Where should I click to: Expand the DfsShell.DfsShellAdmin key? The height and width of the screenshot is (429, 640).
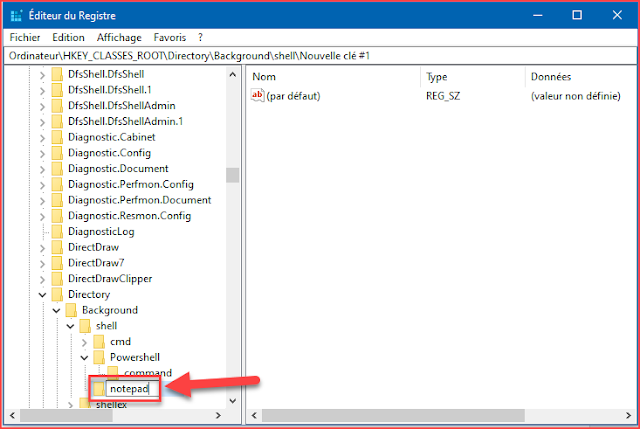click(x=42, y=106)
